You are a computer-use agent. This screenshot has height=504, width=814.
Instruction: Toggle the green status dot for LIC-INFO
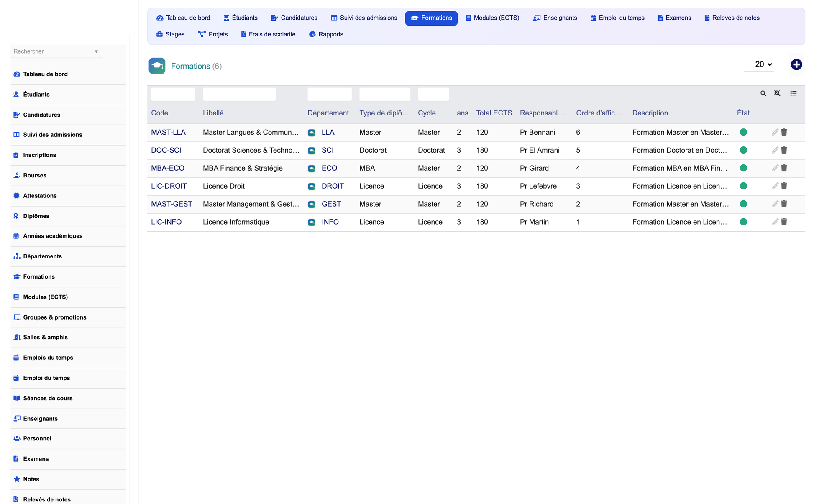[x=743, y=222]
